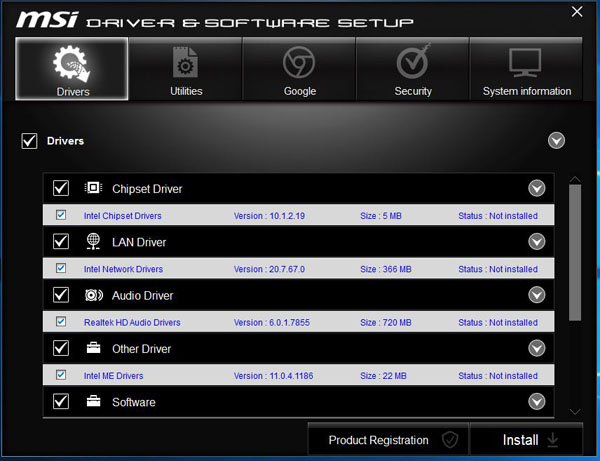Viewport: 600px width, 461px height.
Task: Click Version : 11.0.4.1186 text
Action: tap(273, 376)
